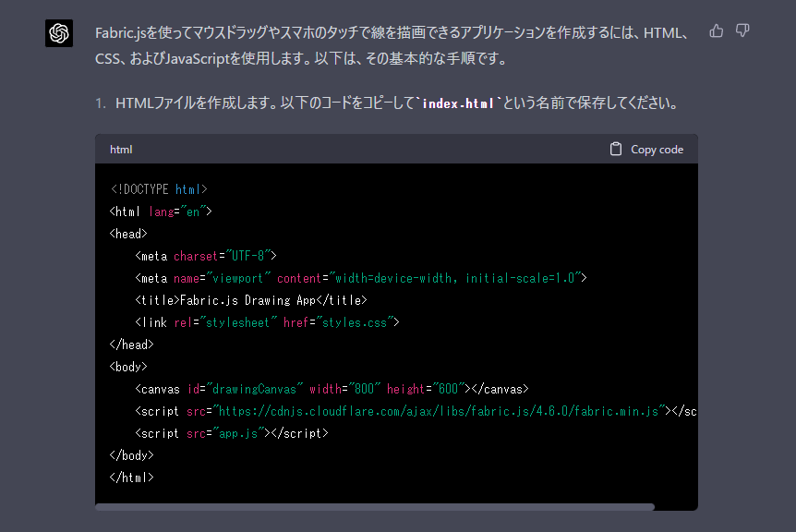Give positive feedback using the like icon
796x532 pixels.
click(717, 30)
